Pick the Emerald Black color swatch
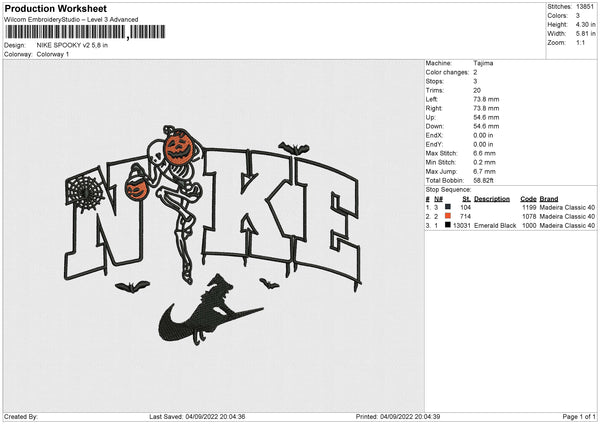Image resolution: width=600 pixels, height=424 pixels. (x=448, y=225)
